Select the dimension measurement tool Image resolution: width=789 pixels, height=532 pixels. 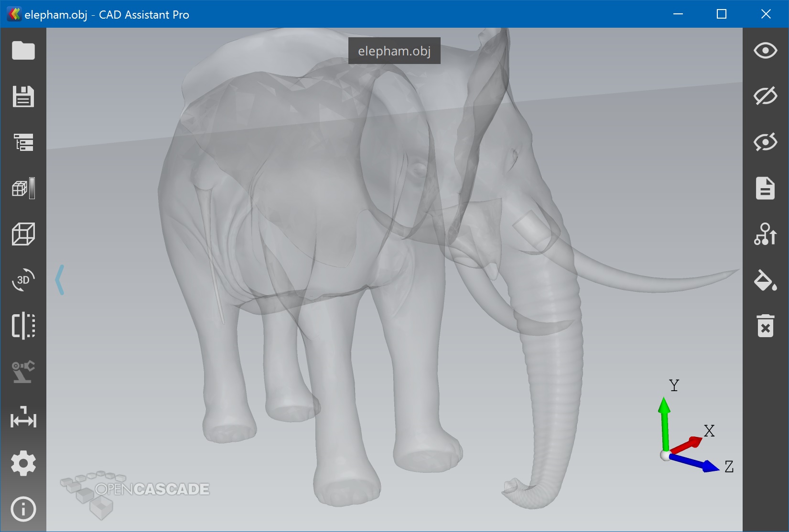23,417
